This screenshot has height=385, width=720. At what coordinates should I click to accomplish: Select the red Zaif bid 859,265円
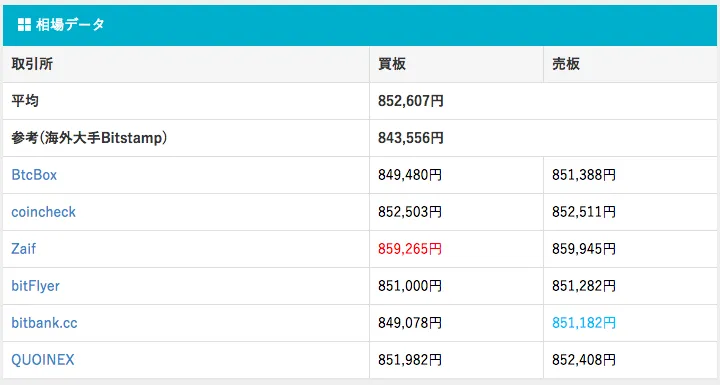point(410,249)
